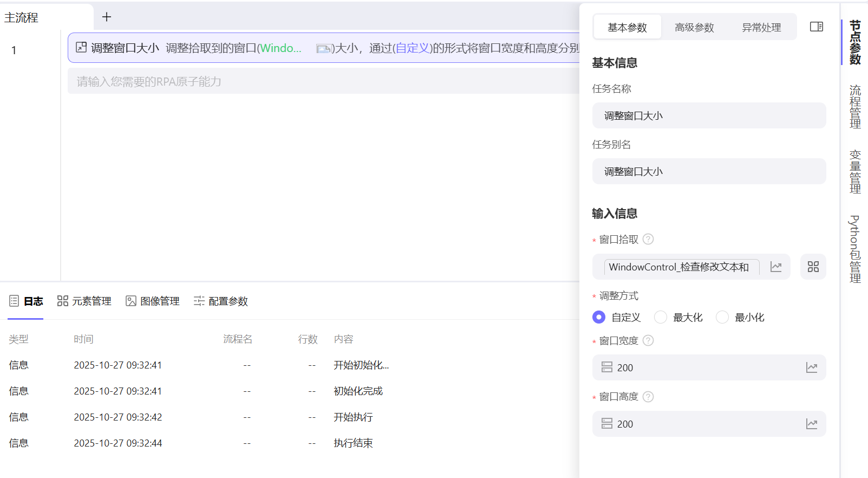The height and width of the screenshot is (478, 868).
Task: Open the 元素管理 tab
Action: click(84, 301)
